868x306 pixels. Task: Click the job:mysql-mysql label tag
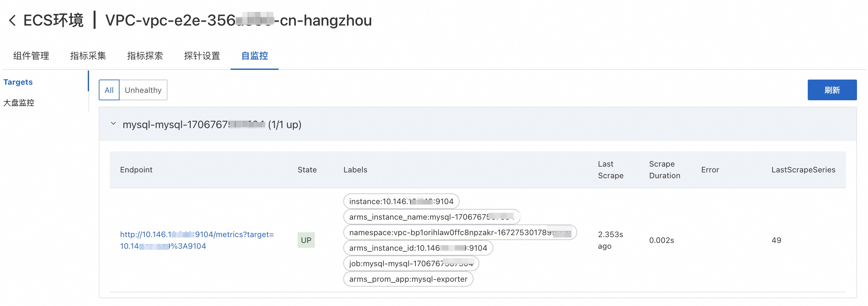click(x=411, y=263)
